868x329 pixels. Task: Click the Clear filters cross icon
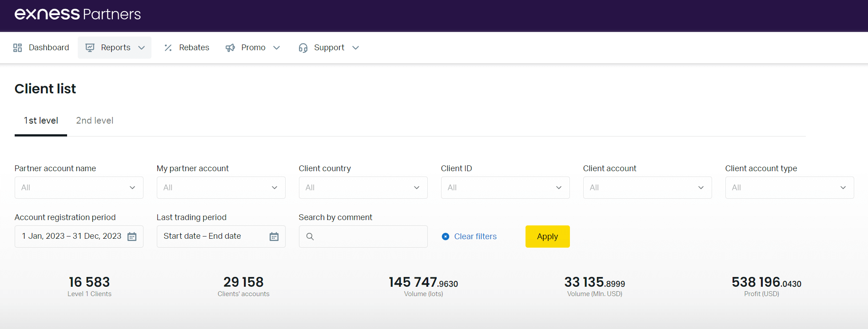coord(446,237)
